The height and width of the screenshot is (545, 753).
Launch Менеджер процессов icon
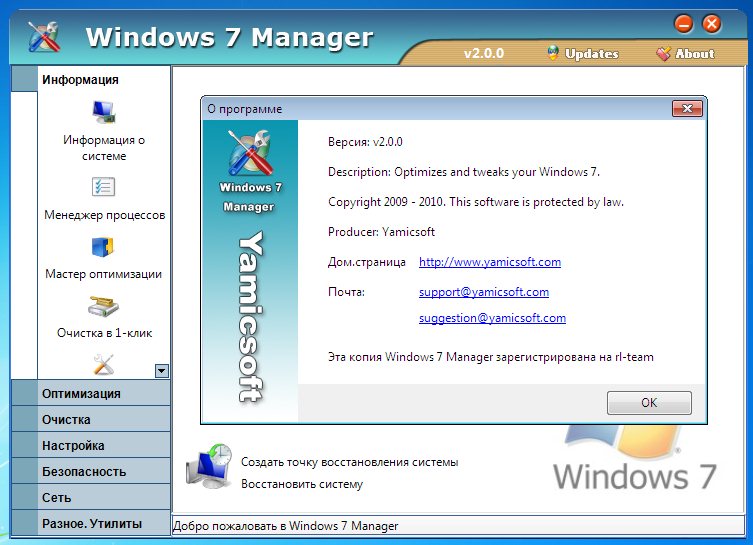[104, 187]
